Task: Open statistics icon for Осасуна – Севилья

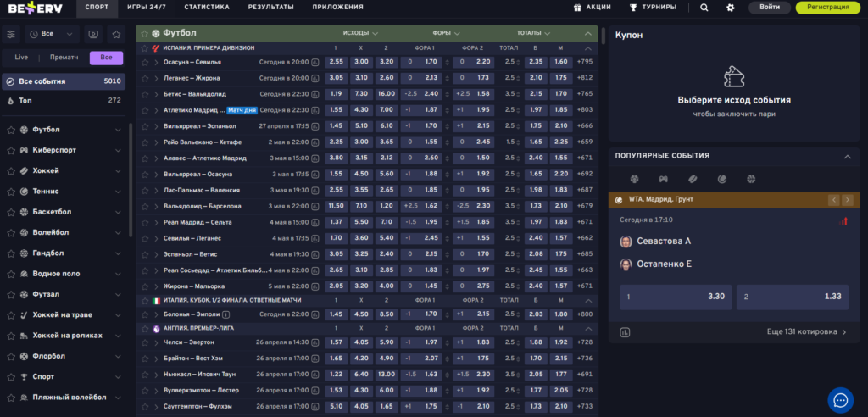Action: click(x=315, y=62)
